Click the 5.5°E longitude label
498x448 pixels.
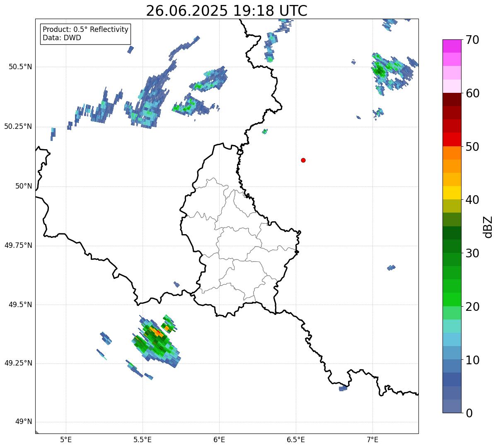coord(143,439)
